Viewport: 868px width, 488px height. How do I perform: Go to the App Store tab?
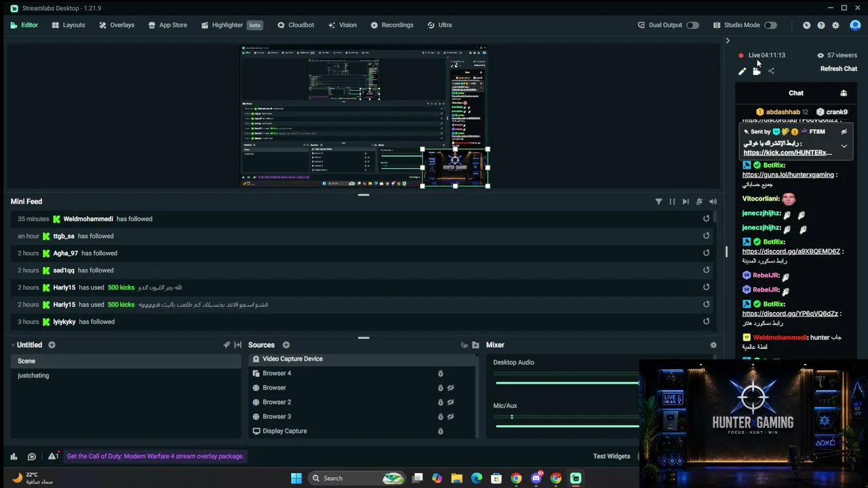click(167, 25)
